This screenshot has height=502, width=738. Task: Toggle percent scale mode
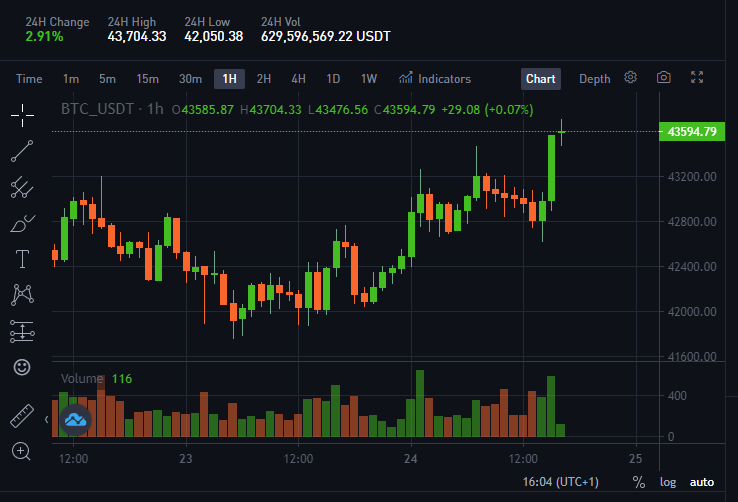click(x=639, y=482)
